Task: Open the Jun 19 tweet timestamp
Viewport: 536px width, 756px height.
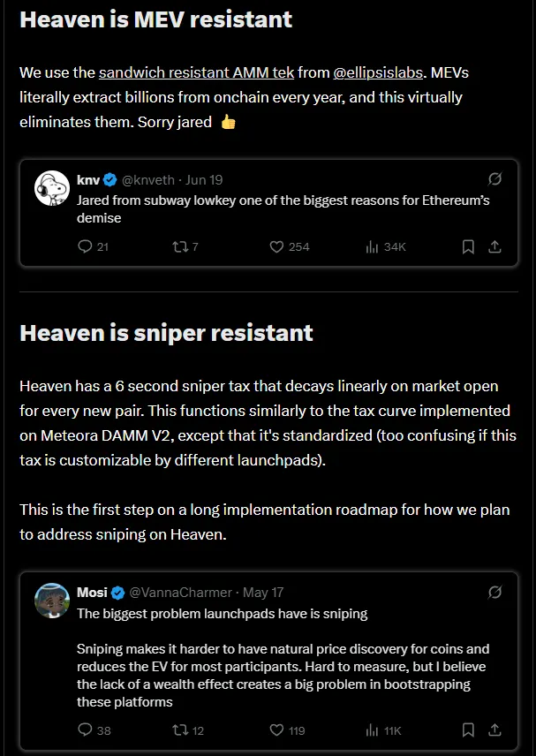Action: (x=207, y=179)
